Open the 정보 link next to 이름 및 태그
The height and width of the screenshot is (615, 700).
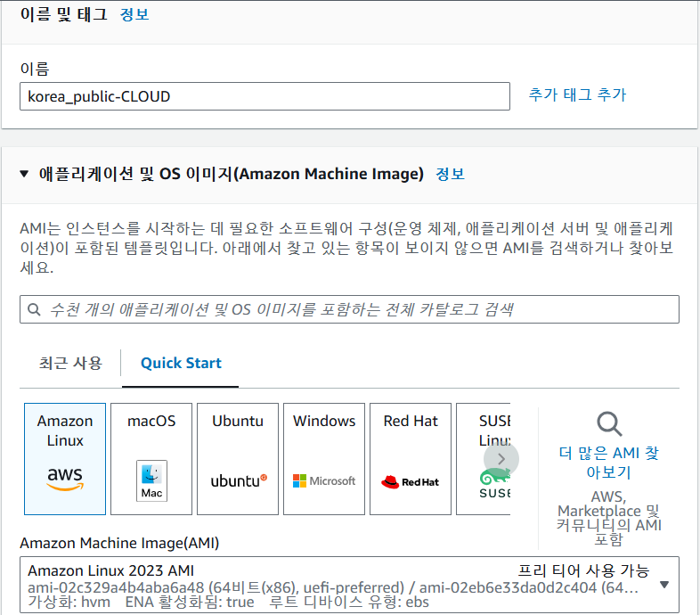pos(134,14)
